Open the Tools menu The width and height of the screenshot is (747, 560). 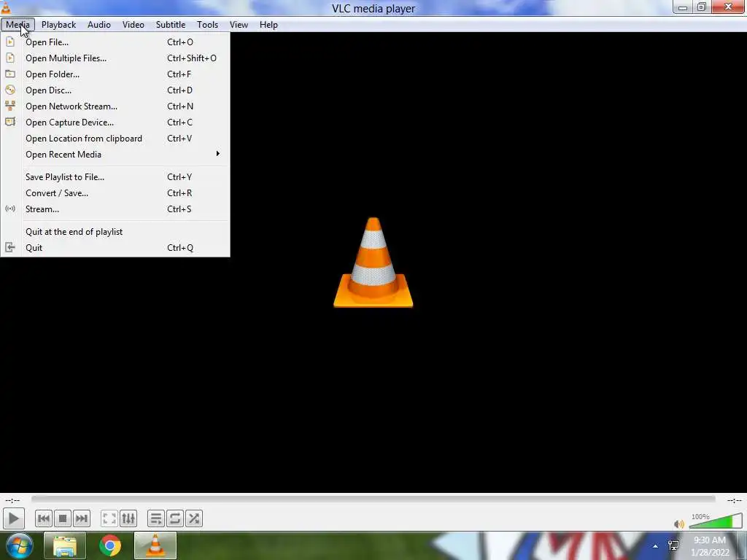point(208,25)
